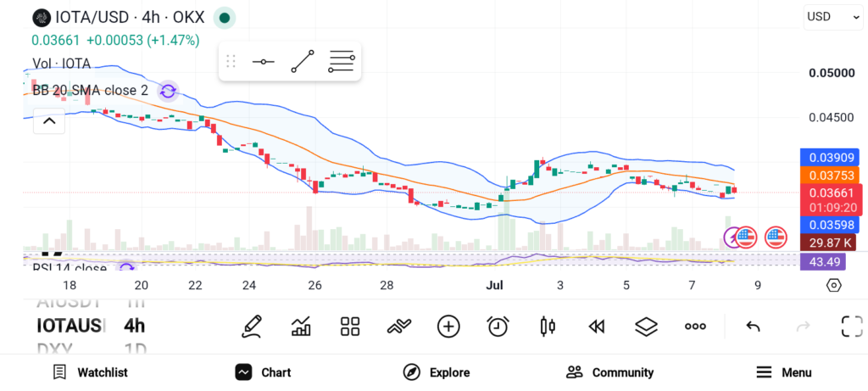Click the 0.03753 orange basis price label
This screenshot has width=868, height=391.
pos(829,176)
